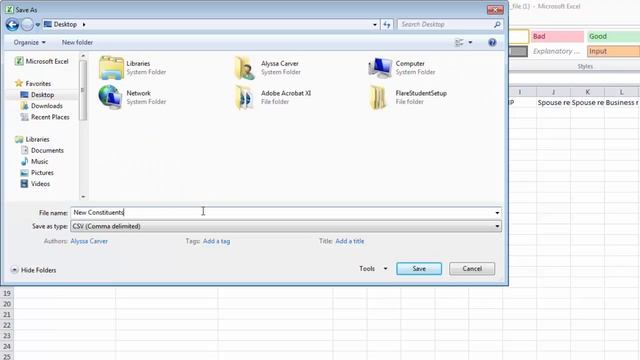Select Microsoft Excel in navigation pane
The image size is (640, 360).
42,61
